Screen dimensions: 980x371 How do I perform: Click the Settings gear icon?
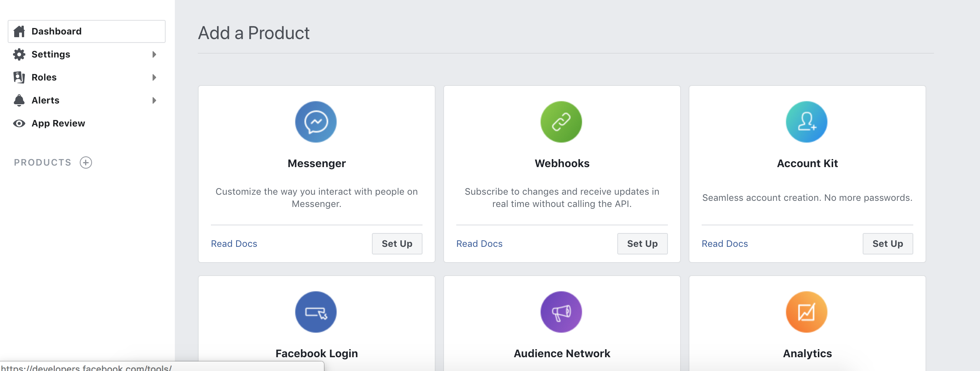click(19, 54)
